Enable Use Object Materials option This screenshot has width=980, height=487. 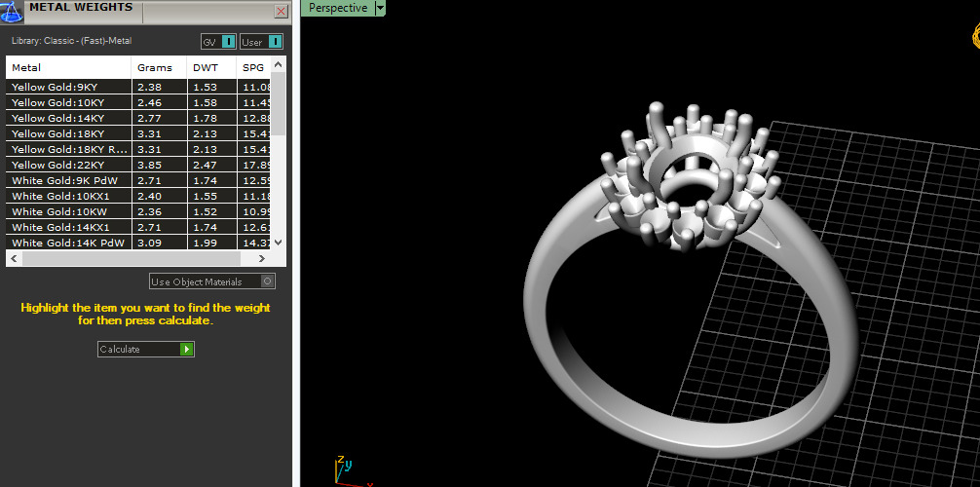212,281
